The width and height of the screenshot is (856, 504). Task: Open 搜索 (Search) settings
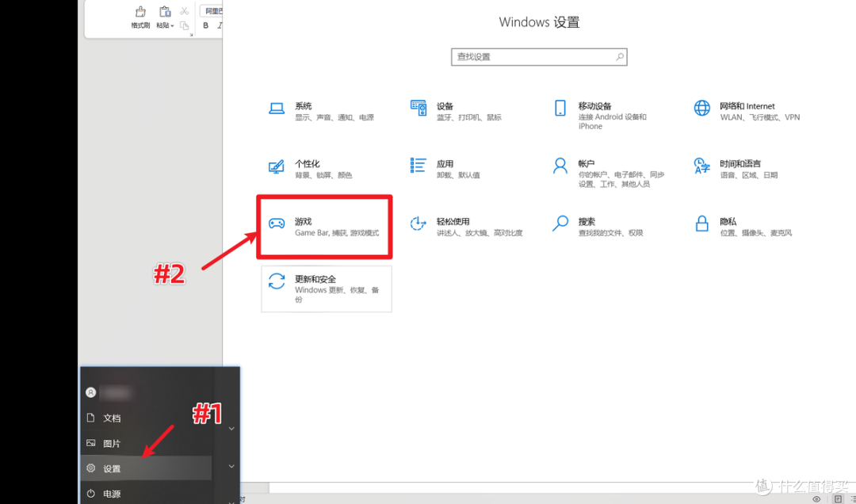coord(587,222)
